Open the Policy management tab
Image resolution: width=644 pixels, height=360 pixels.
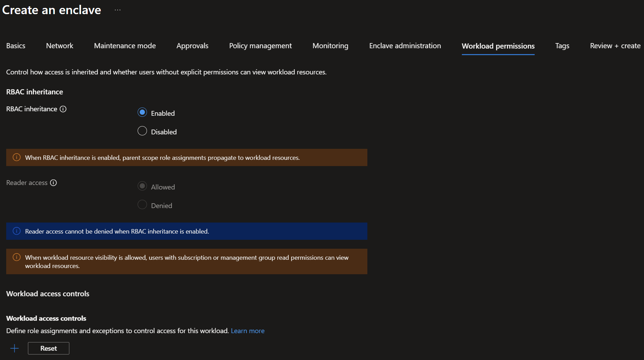[x=260, y=46]
